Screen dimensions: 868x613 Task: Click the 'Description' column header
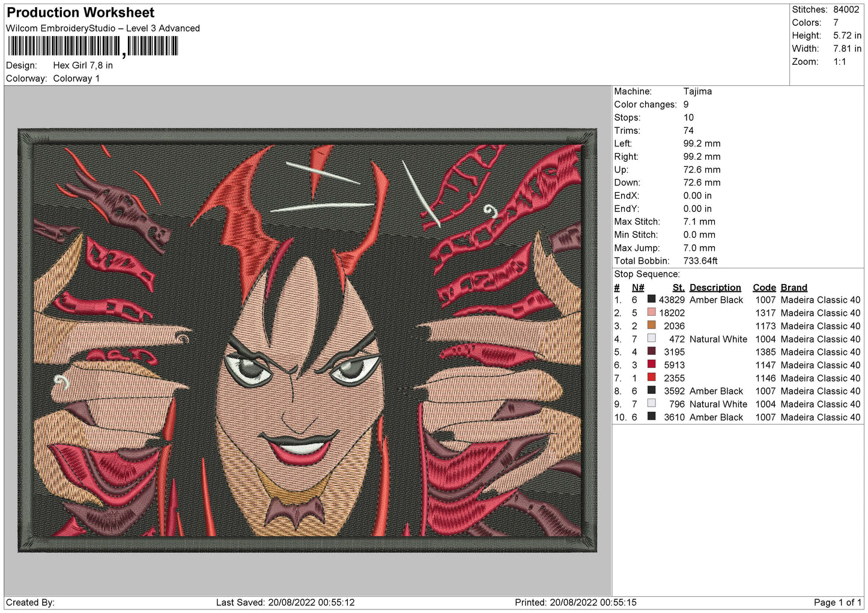click(x=715, y=288)
